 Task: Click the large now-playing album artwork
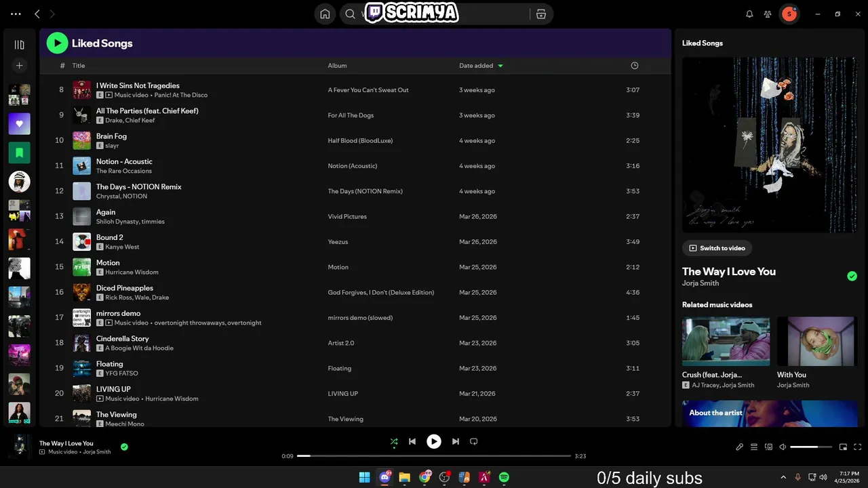[x=770, y=144]
